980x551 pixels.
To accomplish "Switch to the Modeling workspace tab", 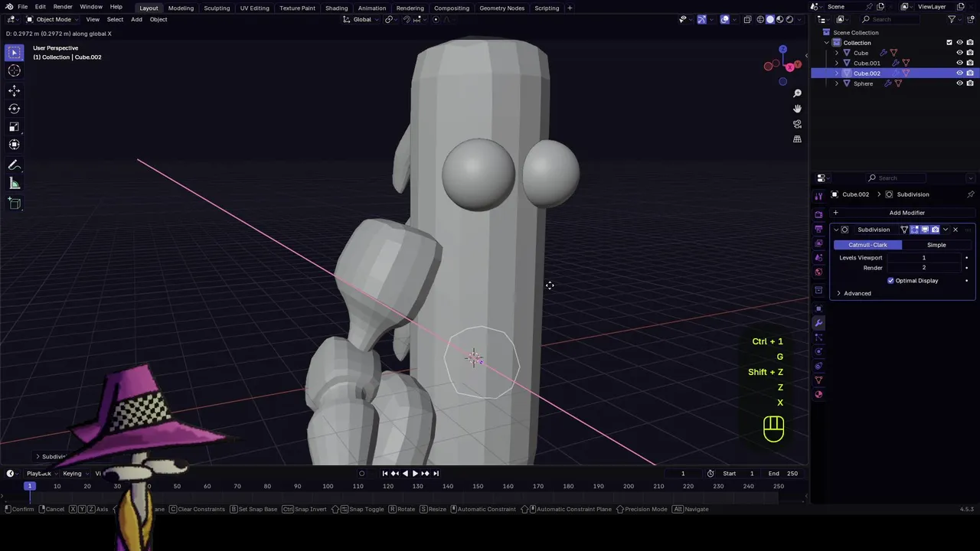I will tap(181, 8).
